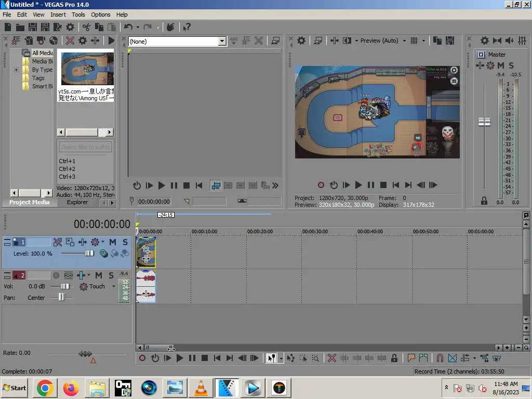
Task: Open Project Properties gear in main toolbar
Action: [x=70, y=27]
